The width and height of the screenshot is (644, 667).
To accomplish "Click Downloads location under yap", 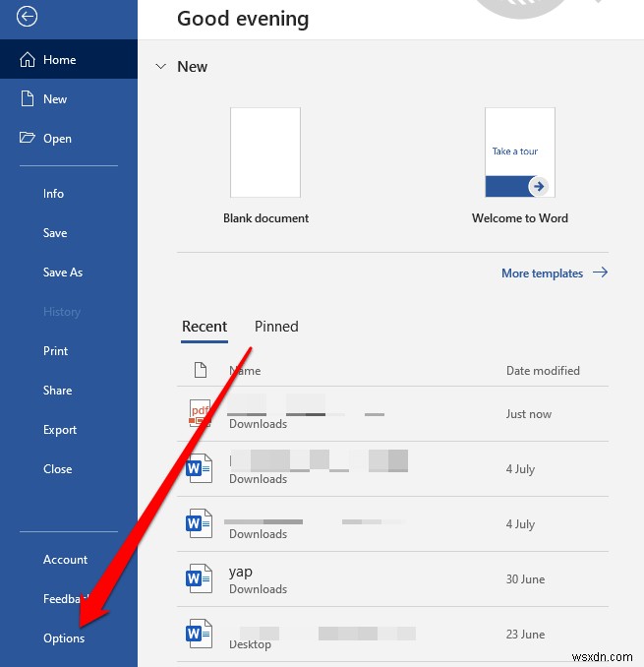I will pos(258,589).
